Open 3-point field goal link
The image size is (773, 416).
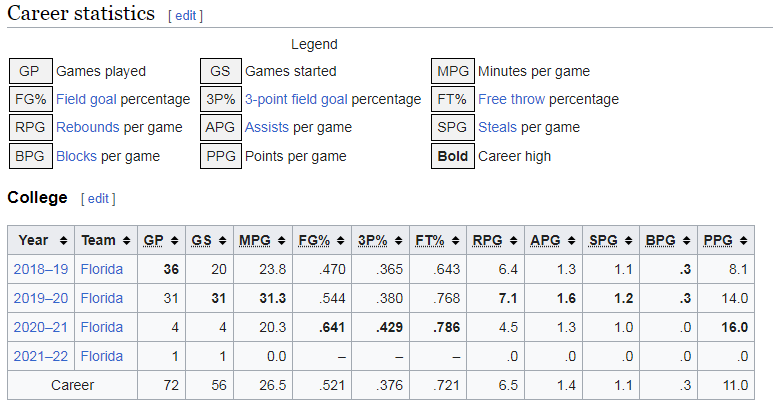pos(296,99)
